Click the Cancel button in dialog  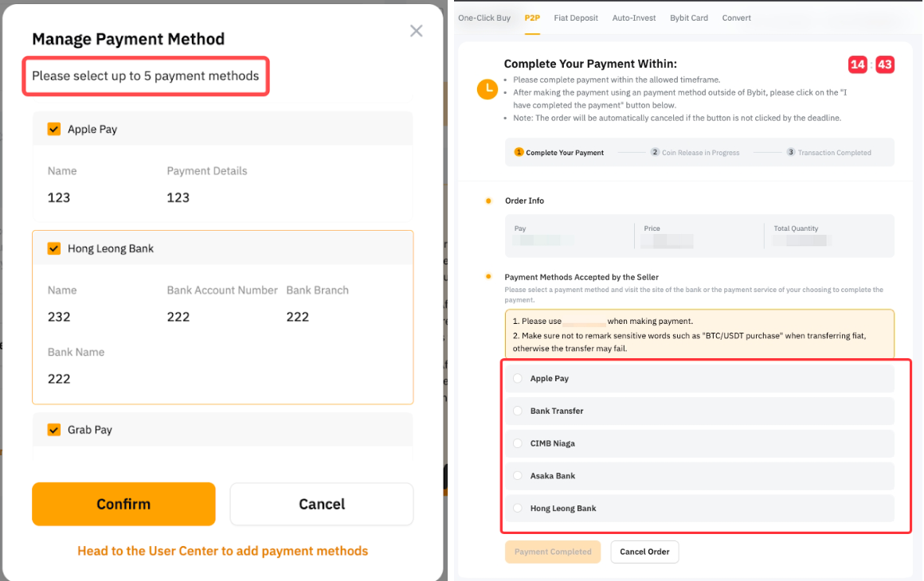click(322, 504)
